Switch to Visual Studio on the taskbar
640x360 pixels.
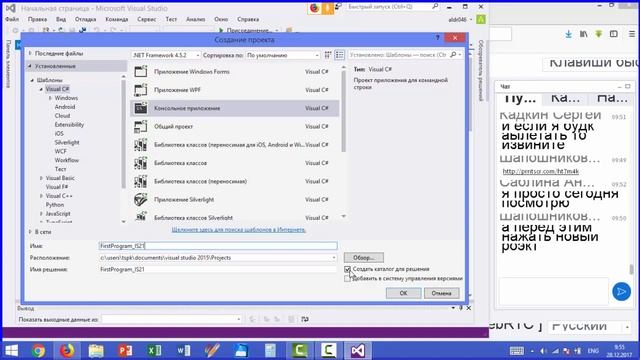(358, 351)
